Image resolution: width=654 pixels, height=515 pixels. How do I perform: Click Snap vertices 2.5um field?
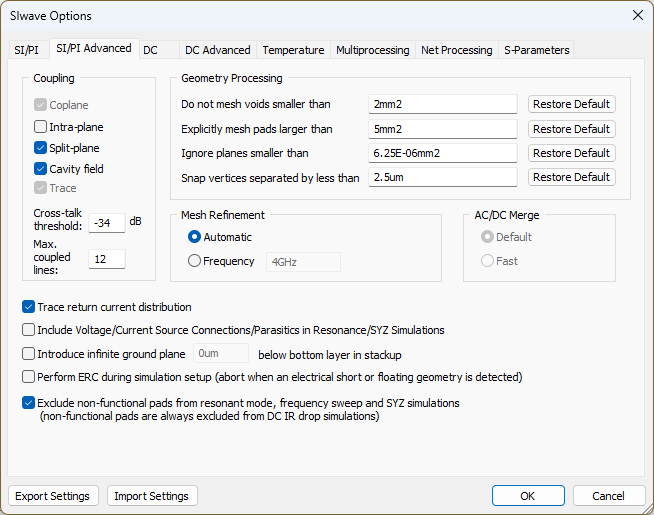[443, 177]
